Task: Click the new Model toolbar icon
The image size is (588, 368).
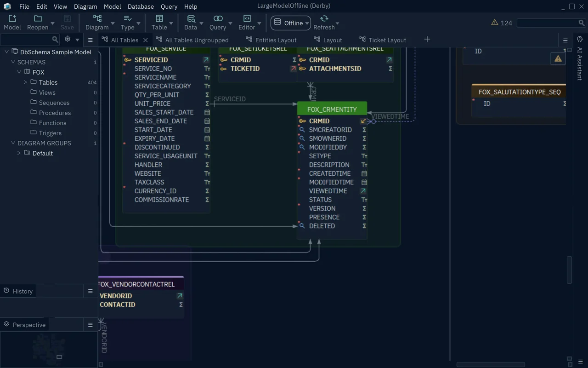Action: point(12,18)
